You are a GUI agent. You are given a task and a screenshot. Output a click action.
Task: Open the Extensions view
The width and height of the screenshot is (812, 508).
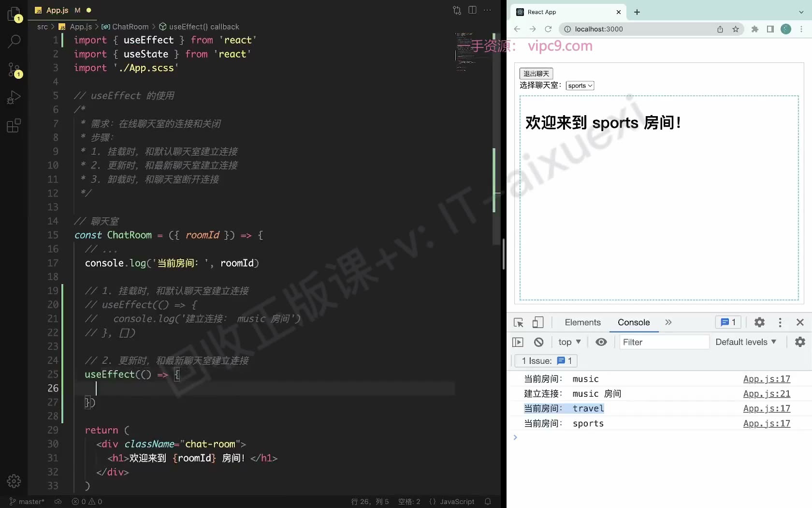click(x=14, y=126)
